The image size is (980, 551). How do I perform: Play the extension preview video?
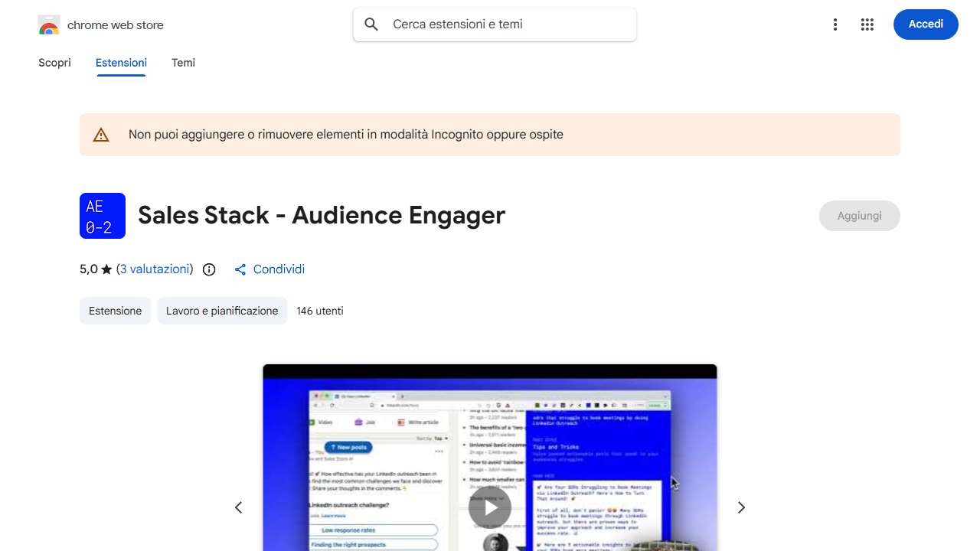(x=489, y=507)
